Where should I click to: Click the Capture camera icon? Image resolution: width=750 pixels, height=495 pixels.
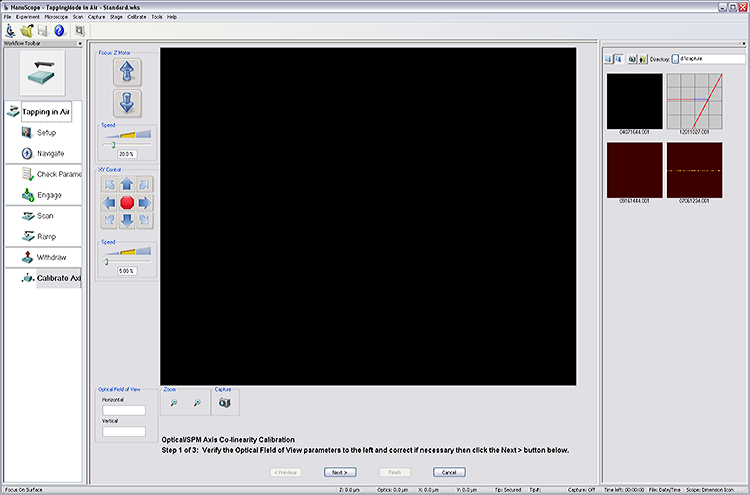225,401
